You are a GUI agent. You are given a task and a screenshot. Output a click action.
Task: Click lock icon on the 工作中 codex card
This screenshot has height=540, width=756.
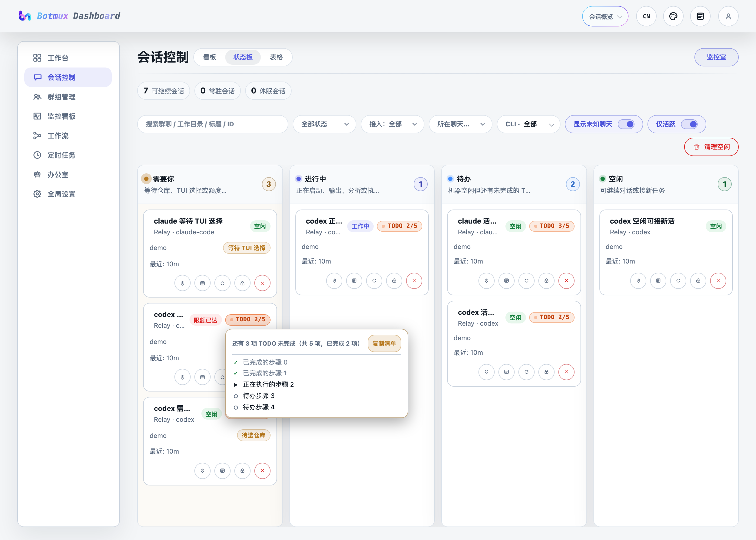tap(394, 281)
